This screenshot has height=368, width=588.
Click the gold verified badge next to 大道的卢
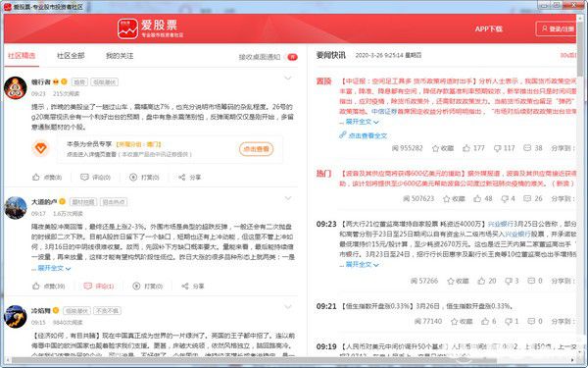click(63, 201)
